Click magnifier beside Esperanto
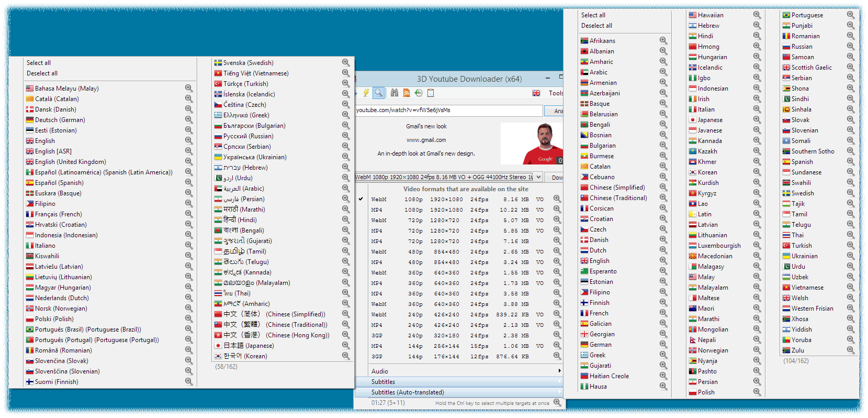Screen dimensions: 868x418 pos(663,271)
